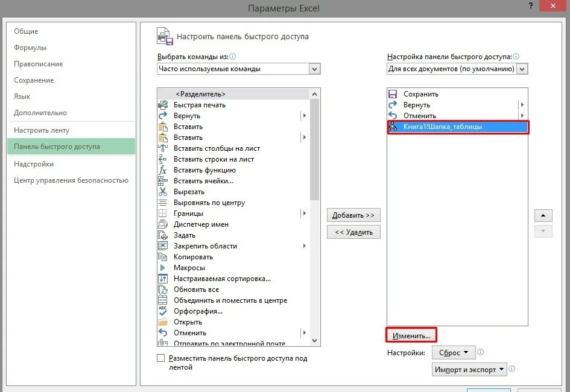570x392 pixels.
Task: Expand the submenu arrow of Границы
Action: click(304, 213)
